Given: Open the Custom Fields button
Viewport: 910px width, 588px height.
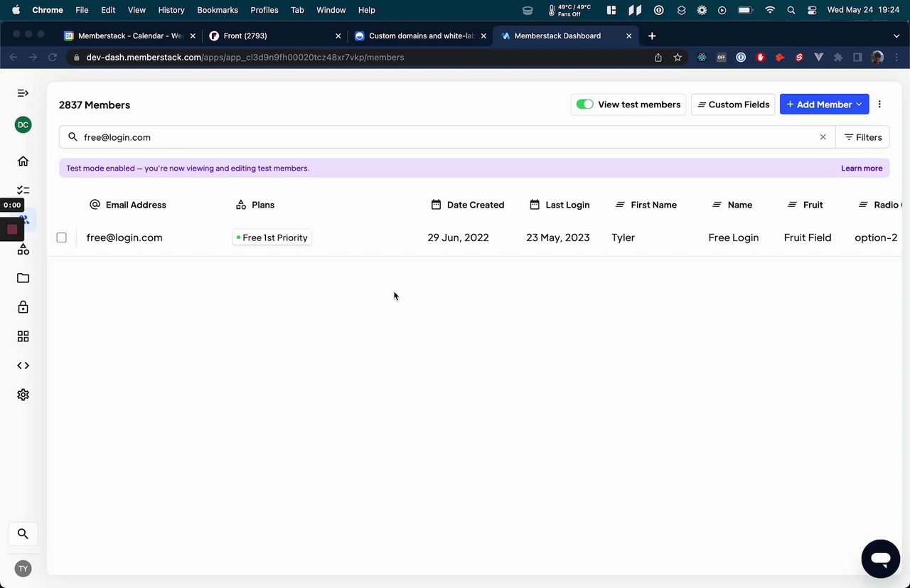Looking at the screenshot, I should [733, 105].
